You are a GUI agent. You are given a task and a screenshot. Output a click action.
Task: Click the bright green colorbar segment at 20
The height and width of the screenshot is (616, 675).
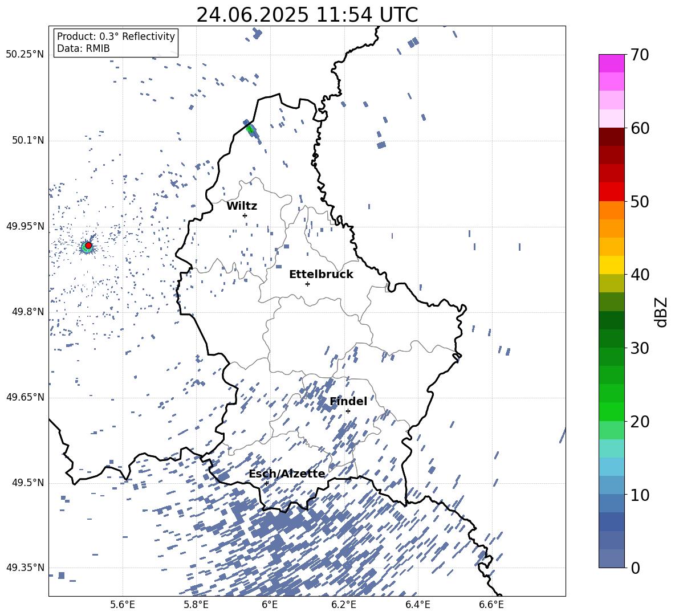click(611, 411)
